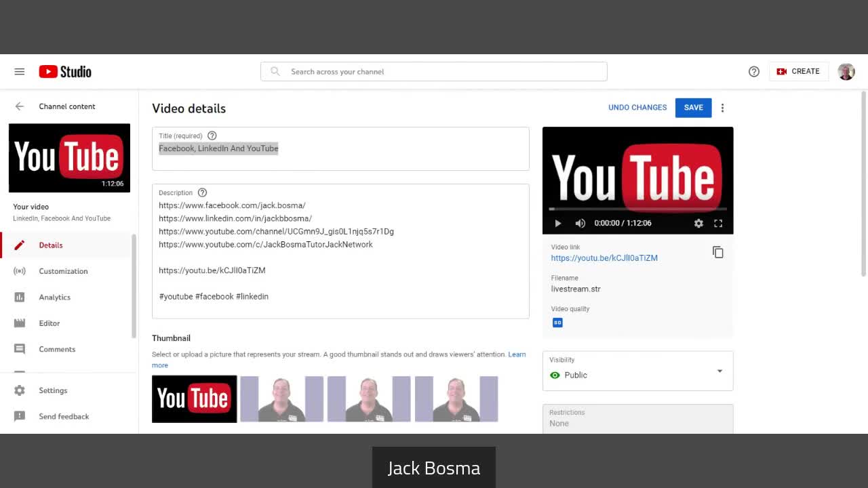Select the YouTube logo thumbnail
The height and width of the screenshot is (488, 868).
[195, 399]
